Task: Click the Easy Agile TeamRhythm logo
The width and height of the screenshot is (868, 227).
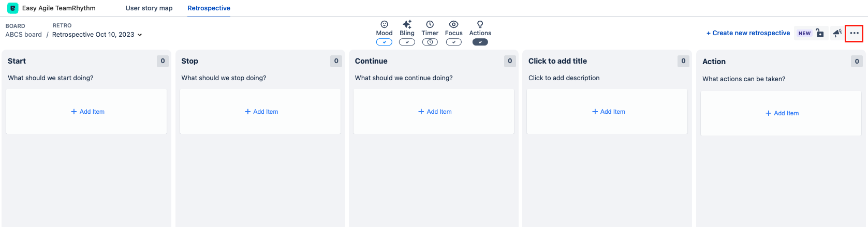Action: pyautogui.click(x=12, y=8)
